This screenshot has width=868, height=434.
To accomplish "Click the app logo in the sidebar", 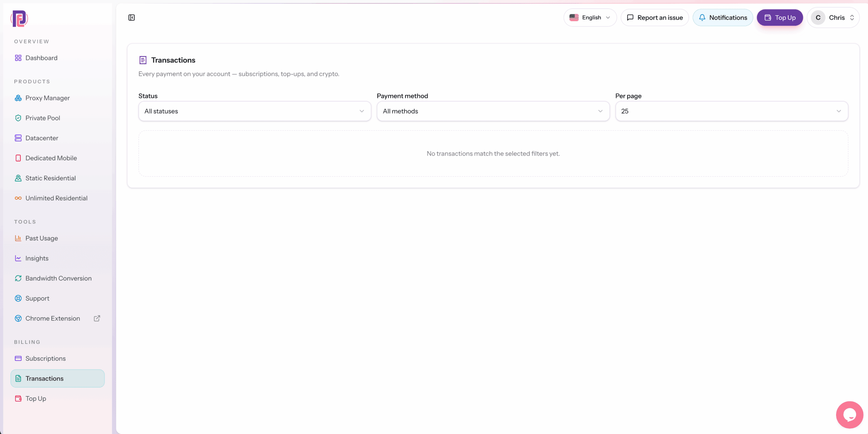I will (19, 18).
